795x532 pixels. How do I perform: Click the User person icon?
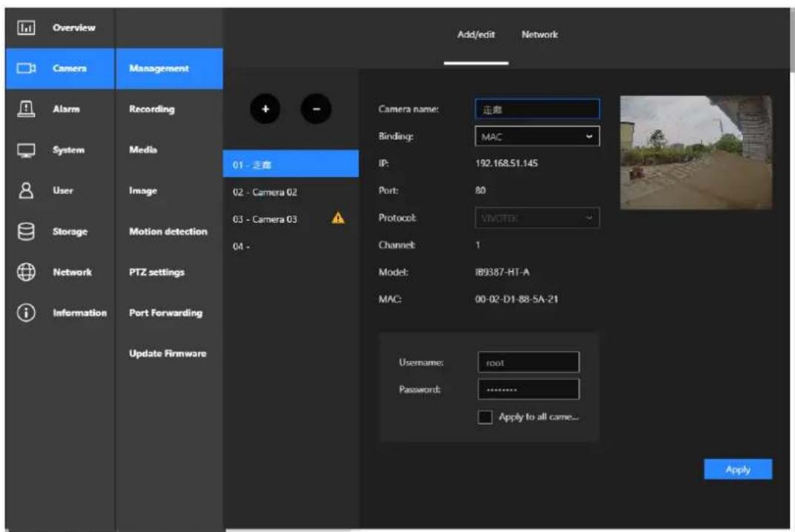pos(26,190)
